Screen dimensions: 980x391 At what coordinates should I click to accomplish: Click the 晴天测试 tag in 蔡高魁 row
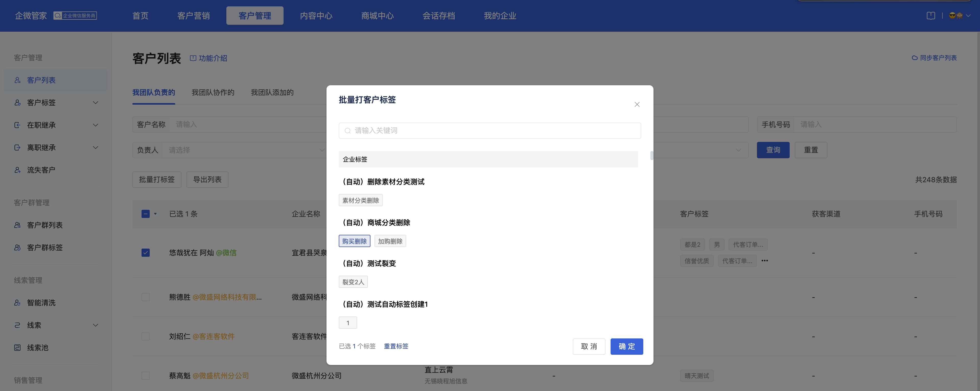coord(697,376)
